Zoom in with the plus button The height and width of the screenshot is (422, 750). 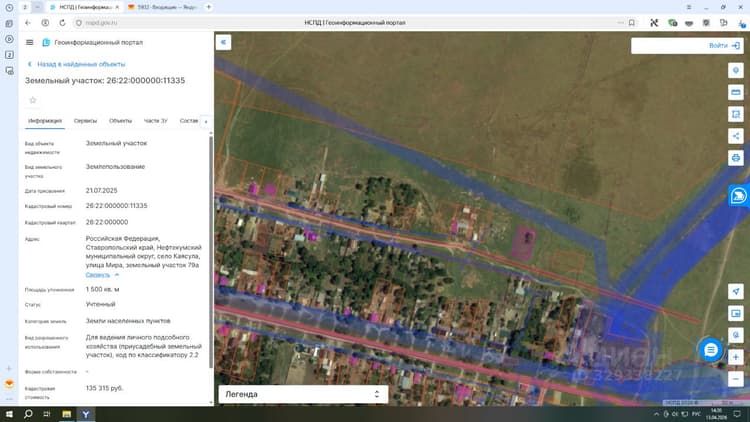[x=736, y=357]
